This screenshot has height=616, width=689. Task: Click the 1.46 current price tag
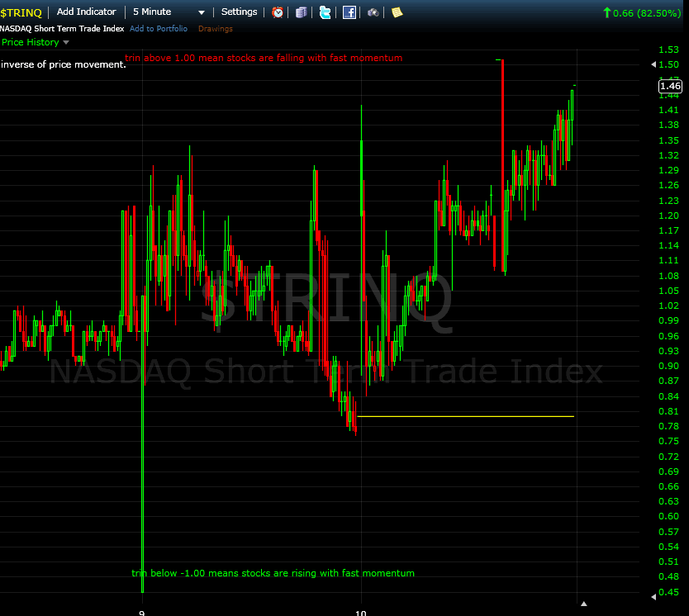pyautogui.click(x=670, y=86)
